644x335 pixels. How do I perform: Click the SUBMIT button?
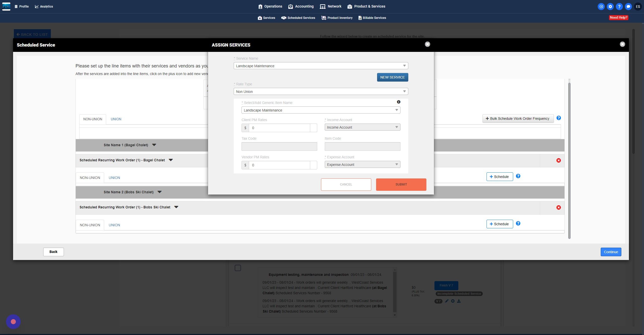401,184
